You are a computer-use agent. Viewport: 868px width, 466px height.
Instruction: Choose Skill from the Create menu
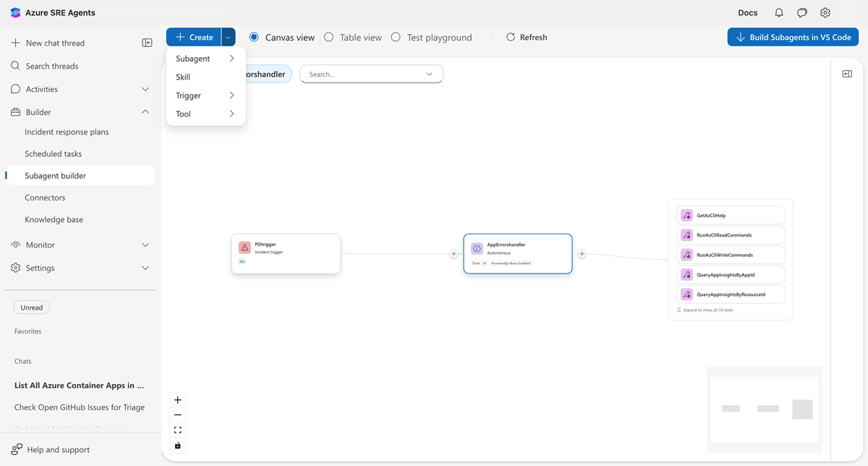(x=183, y=77)
